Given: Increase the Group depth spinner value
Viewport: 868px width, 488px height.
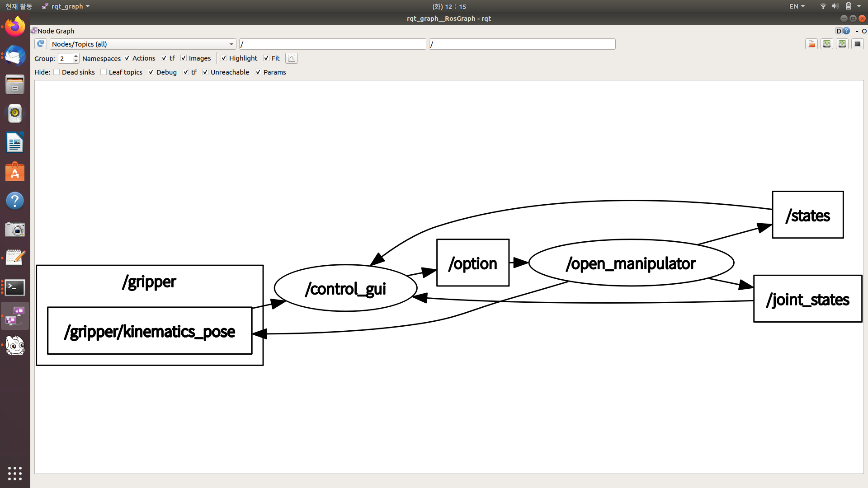Looking at the screenshot, I should [76, 56].
